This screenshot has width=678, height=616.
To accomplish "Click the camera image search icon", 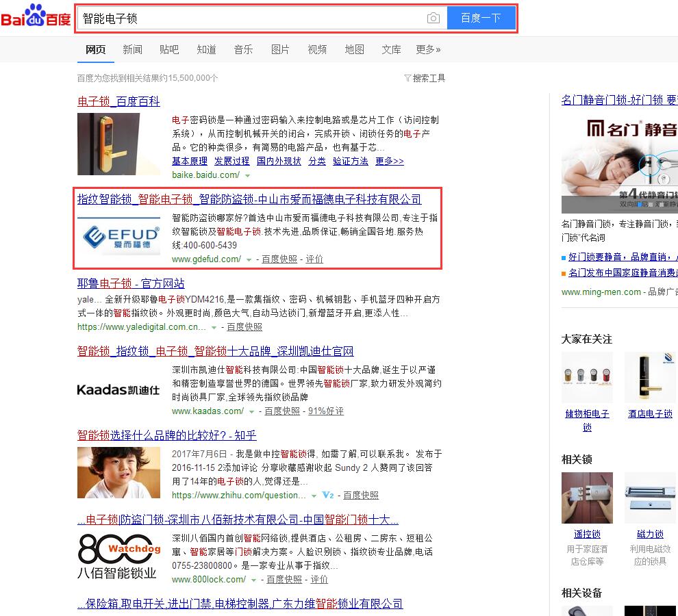I will tap(433, 18).
